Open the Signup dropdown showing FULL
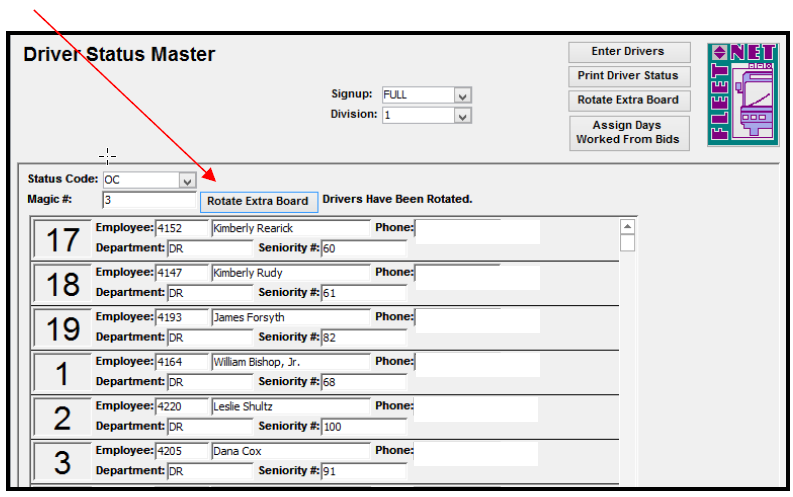The width and height of the screenshot is (793, 497). pyautogui.click(x=462, y=95)
